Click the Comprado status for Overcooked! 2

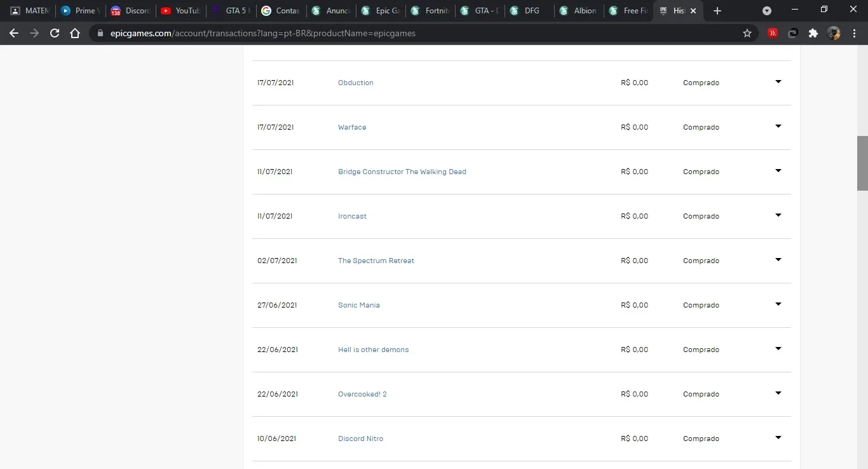point(701,394)
